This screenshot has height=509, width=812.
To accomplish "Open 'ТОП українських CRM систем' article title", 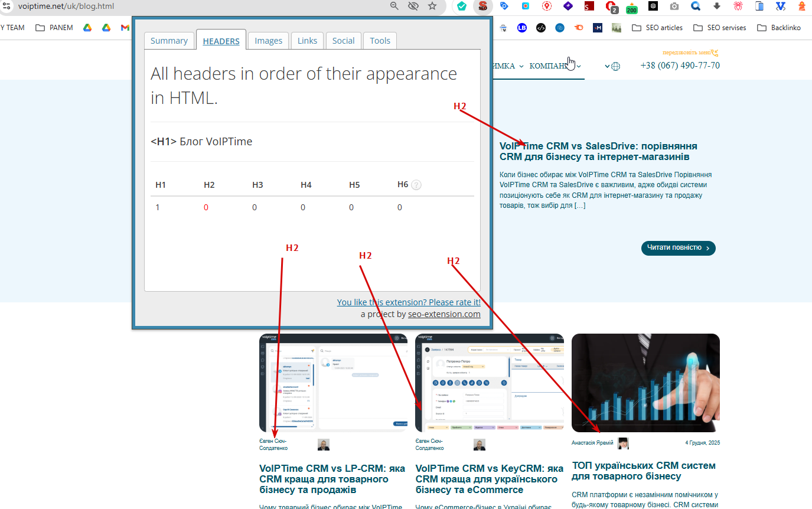I will [x=644, y=471].
